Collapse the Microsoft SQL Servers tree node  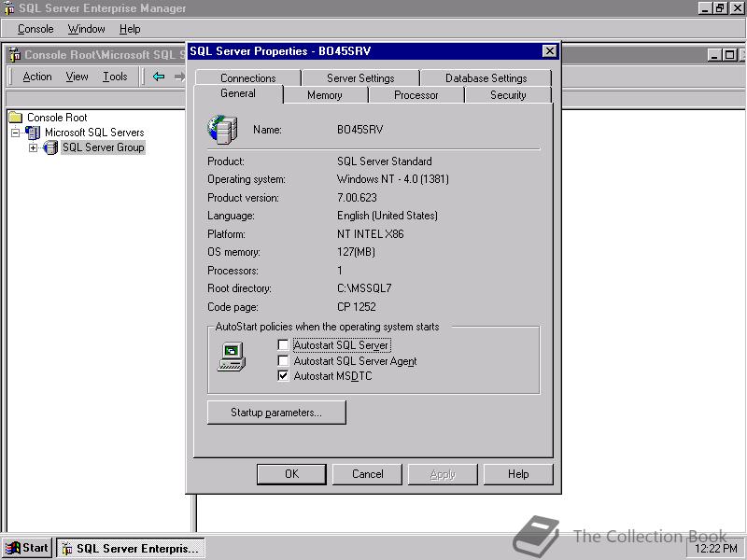(x=15, y=133)
